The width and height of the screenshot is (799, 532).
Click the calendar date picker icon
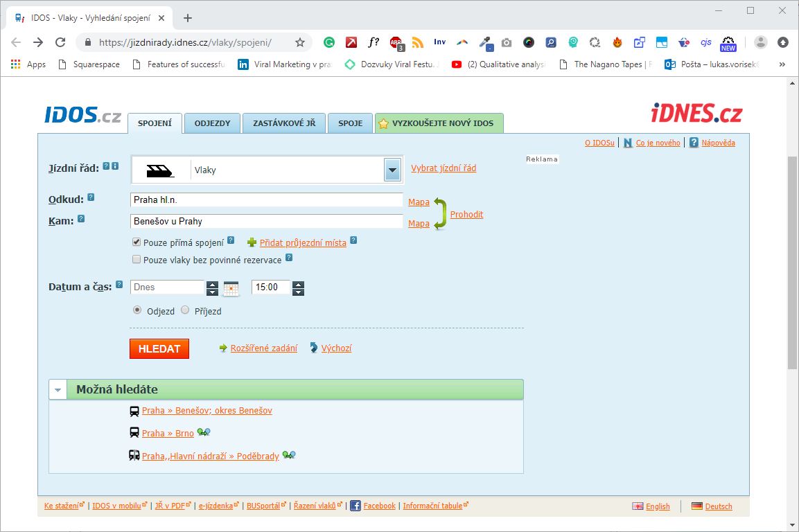[x=231, y=288]
